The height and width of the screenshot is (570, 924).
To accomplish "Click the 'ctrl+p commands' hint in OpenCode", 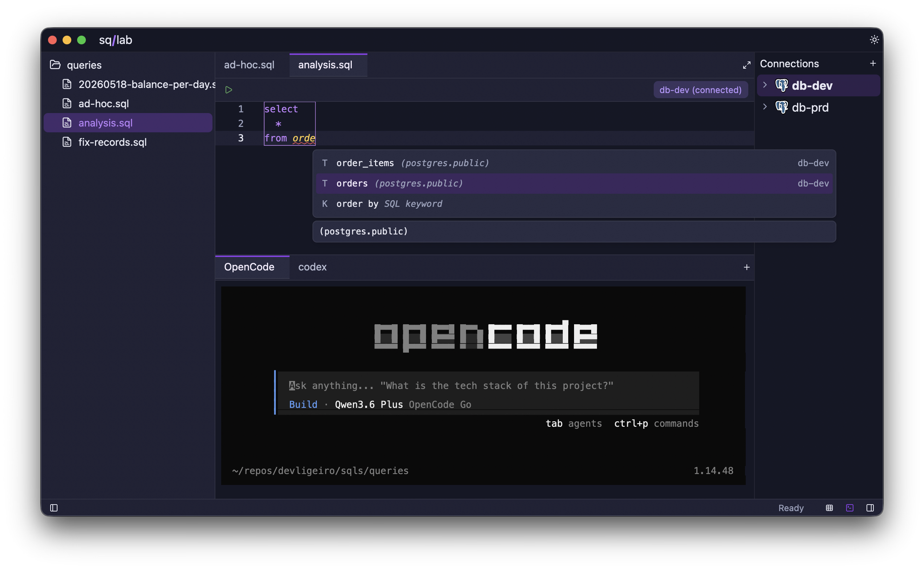I will (656, 423).
